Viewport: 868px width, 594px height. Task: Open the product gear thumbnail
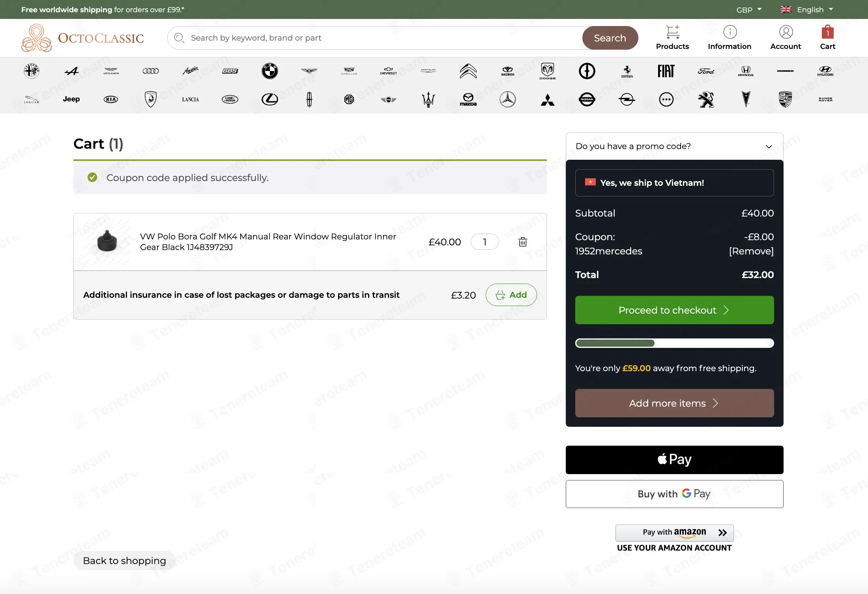coord(107,242)
